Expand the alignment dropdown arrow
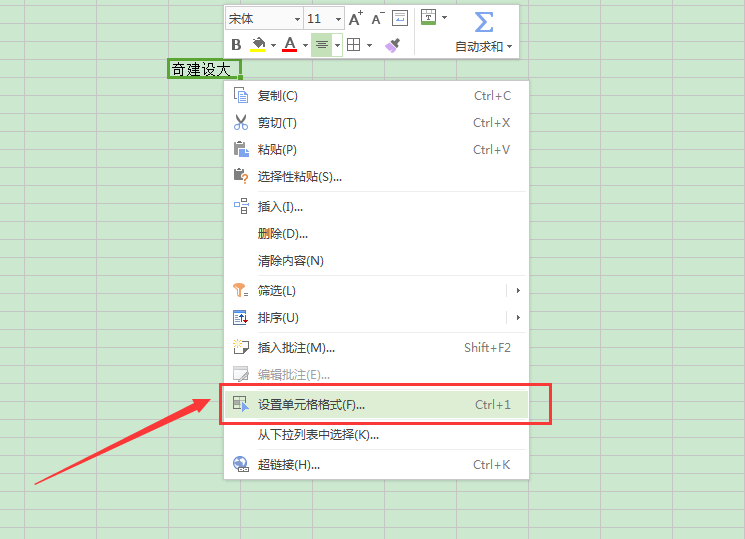This screenshot has height=539, width=745. [337, 45]
